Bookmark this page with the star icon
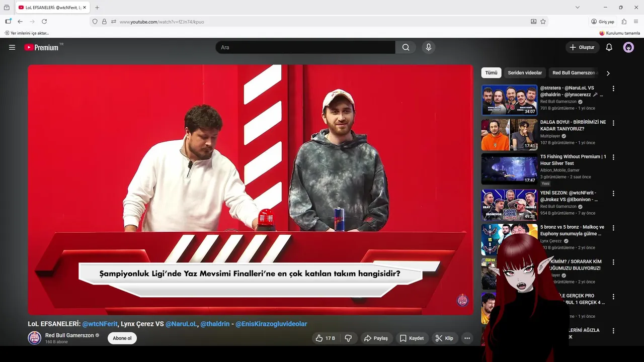 point(543,22)
